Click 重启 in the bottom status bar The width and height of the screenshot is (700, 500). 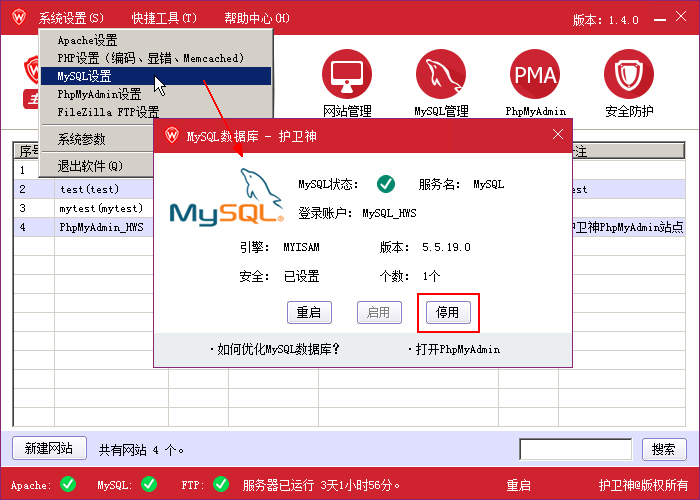518,485
